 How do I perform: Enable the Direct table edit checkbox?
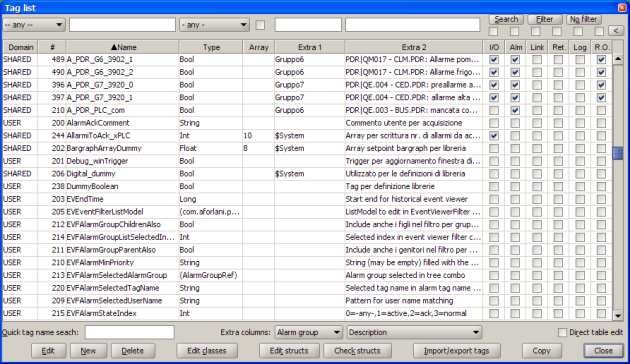pyautogui.click(x=562, y=332)
